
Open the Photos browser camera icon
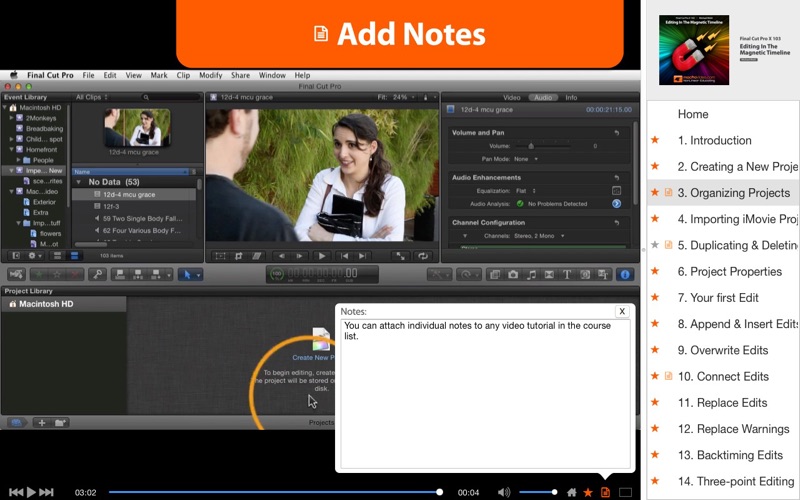(x=513, y=274)
